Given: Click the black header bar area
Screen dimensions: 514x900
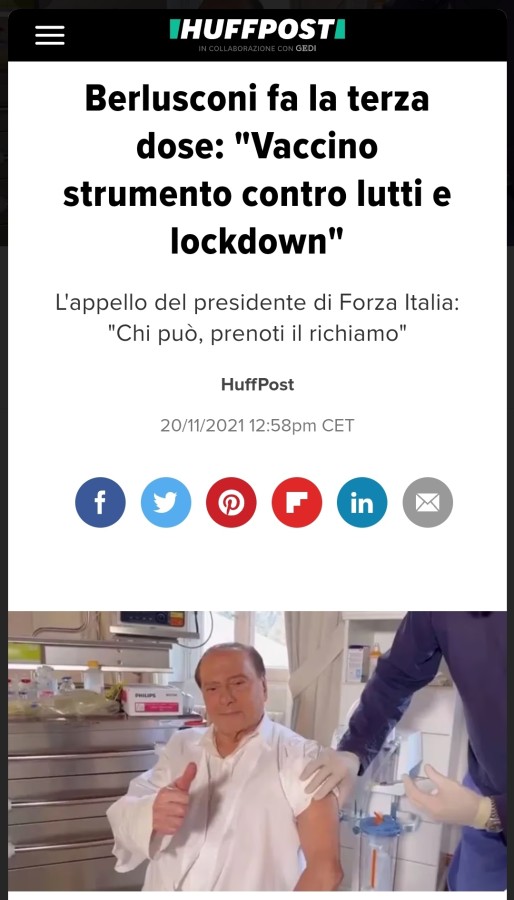Looking at the screenshot, I should click(257, 36).
